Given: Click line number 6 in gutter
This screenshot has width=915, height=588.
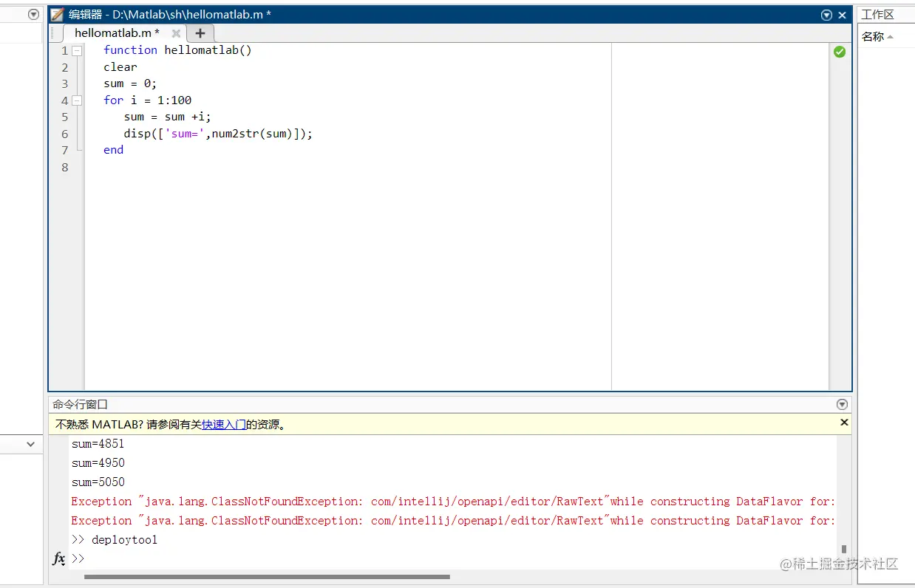Looking at the screenshot, I should click(65, 134).
